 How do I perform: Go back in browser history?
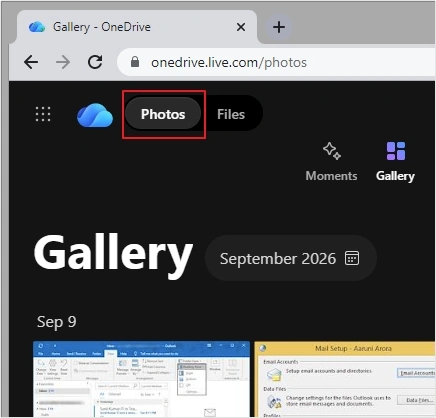31,62
